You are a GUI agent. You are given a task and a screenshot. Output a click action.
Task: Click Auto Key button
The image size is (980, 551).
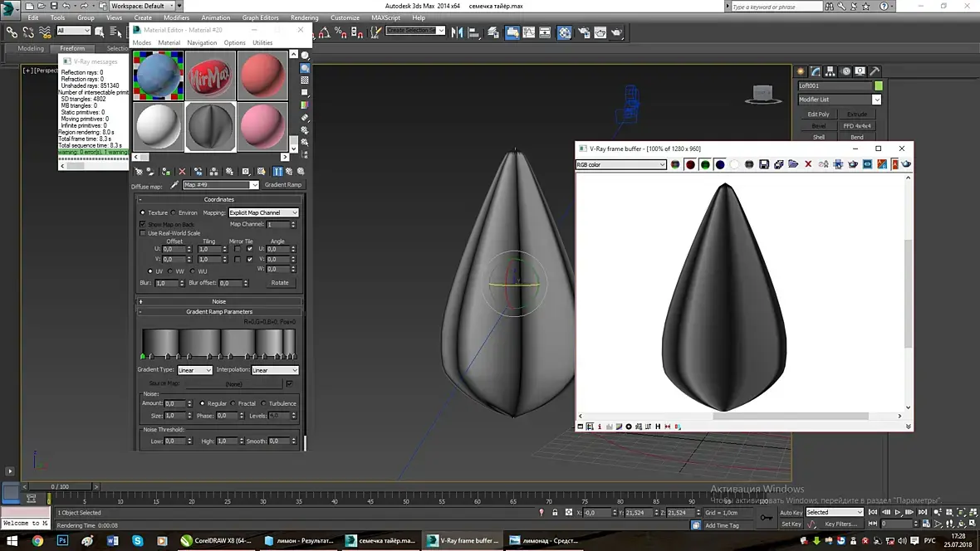[791, 512]
